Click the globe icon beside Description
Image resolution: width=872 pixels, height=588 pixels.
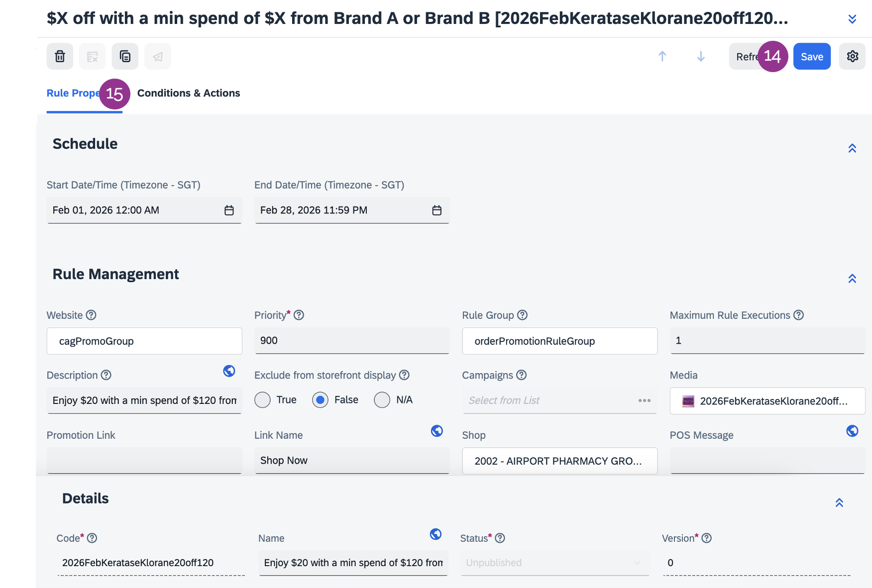pos(229,371)
